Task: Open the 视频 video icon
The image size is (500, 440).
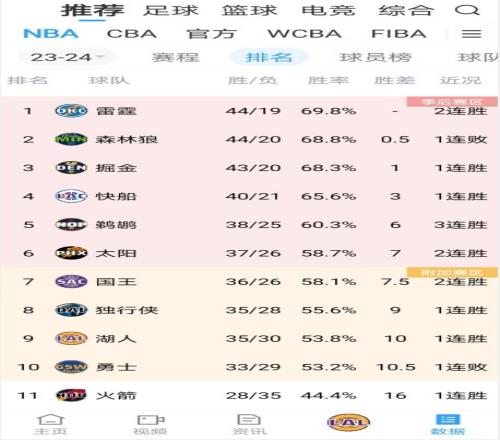Action: 151,419
